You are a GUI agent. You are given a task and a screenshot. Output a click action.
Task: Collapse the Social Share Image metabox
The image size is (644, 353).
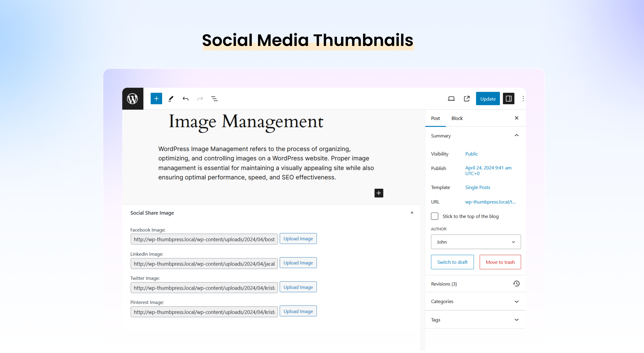click(412, 212)
